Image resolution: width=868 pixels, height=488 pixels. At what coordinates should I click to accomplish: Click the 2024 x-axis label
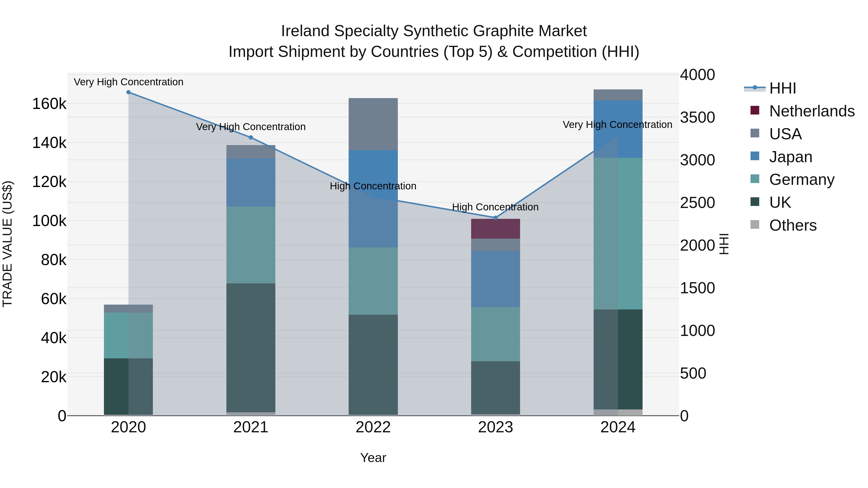[618, 427]
